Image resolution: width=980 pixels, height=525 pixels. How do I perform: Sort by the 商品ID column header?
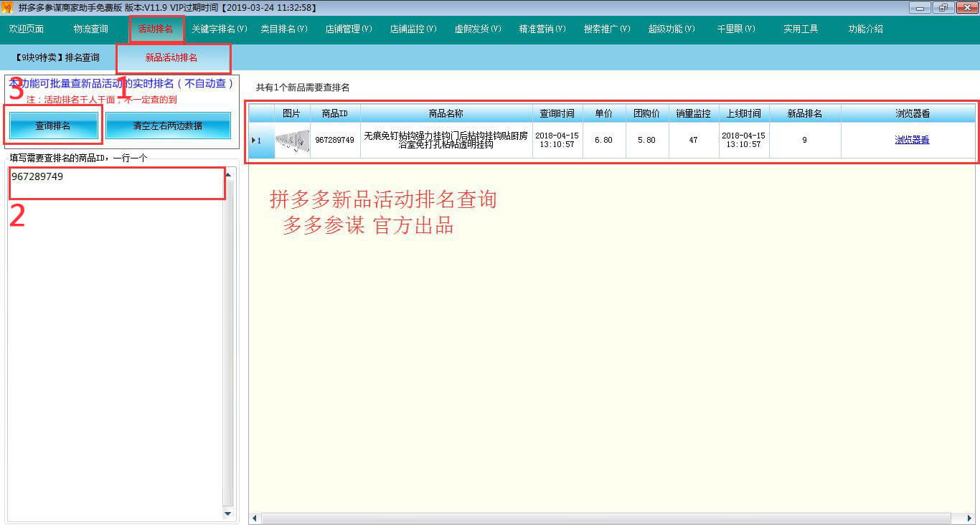pos(335,113)
